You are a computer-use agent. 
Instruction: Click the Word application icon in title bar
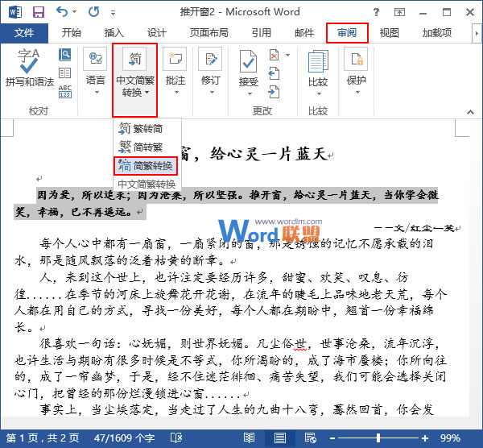pos(15,12)
